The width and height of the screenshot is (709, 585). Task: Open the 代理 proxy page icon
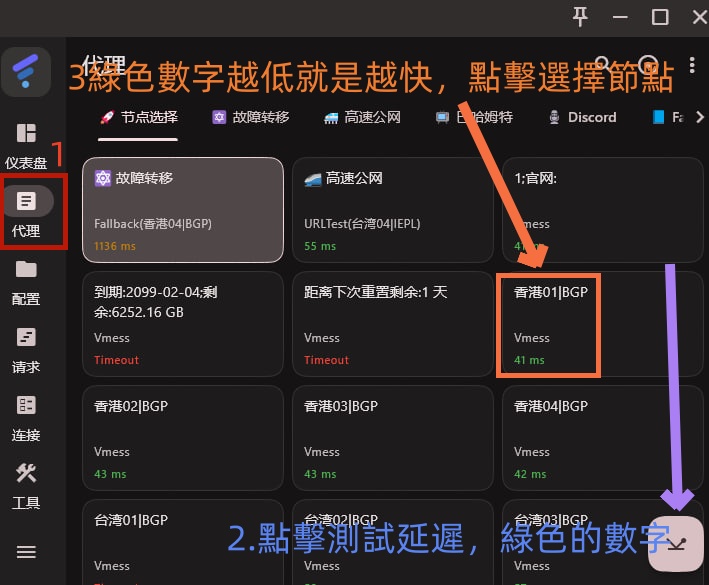point(26,202)
